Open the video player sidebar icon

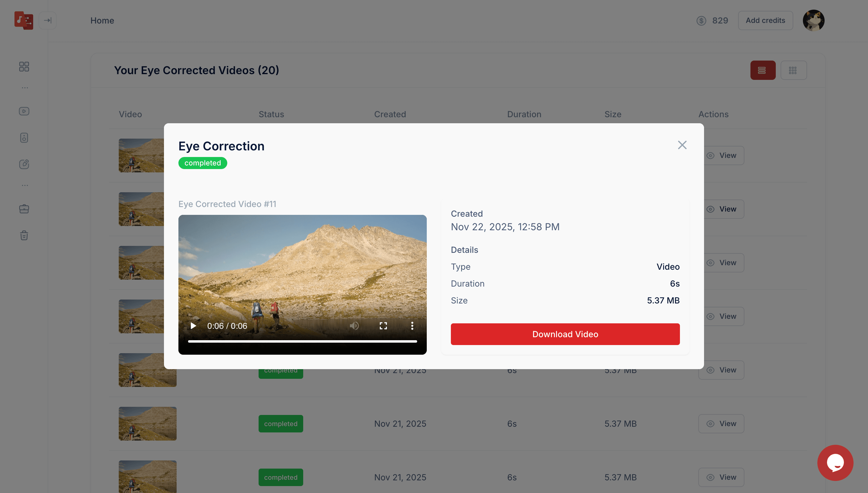[x=24, y=111]
